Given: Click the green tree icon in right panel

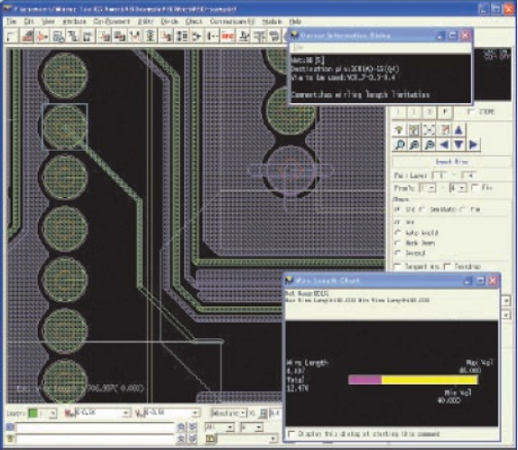Looking at the screenshot, I should pos(399,129).
